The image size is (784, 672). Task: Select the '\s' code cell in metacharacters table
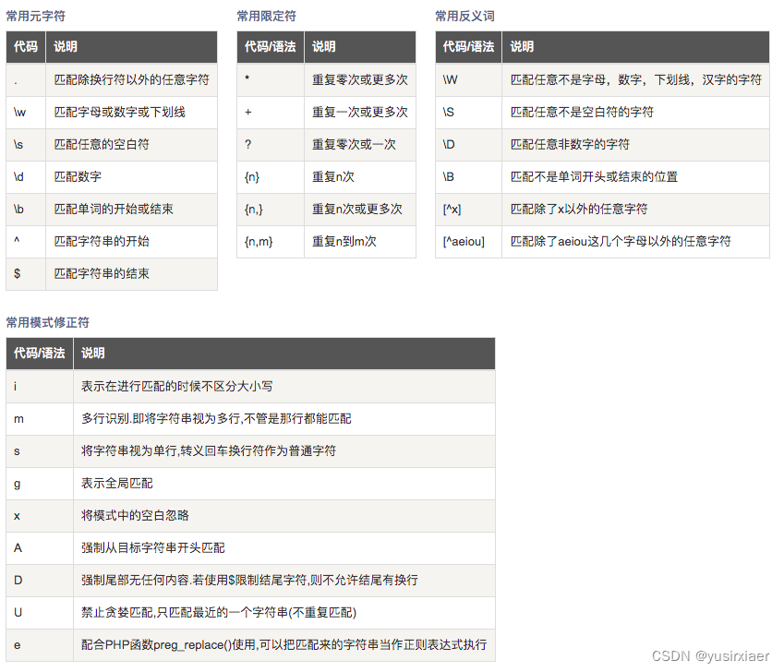click(x=26, y=145)
